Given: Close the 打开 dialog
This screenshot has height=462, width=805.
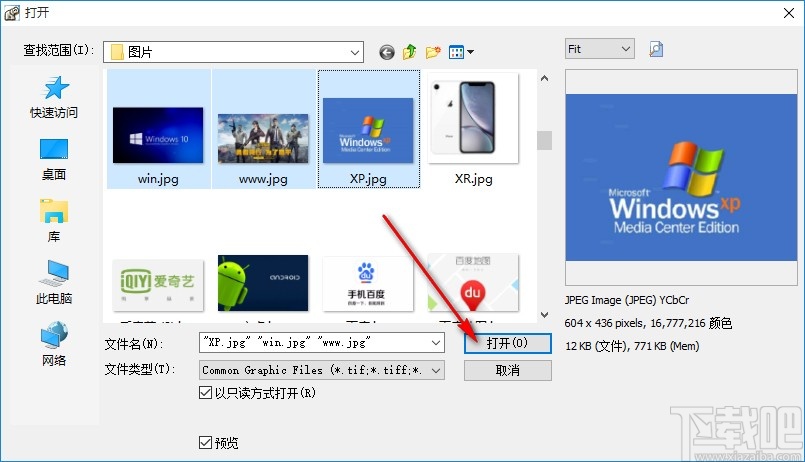Looking at the screenshot, I should pos(789,13).
